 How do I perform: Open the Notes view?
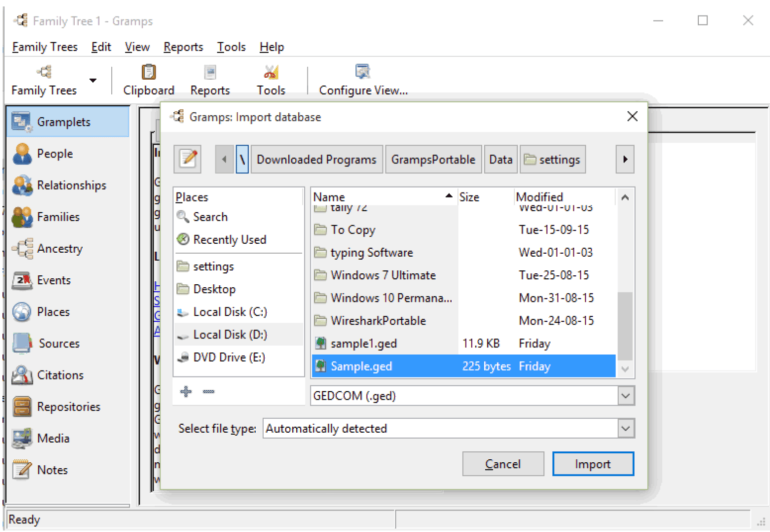point(52,470)
